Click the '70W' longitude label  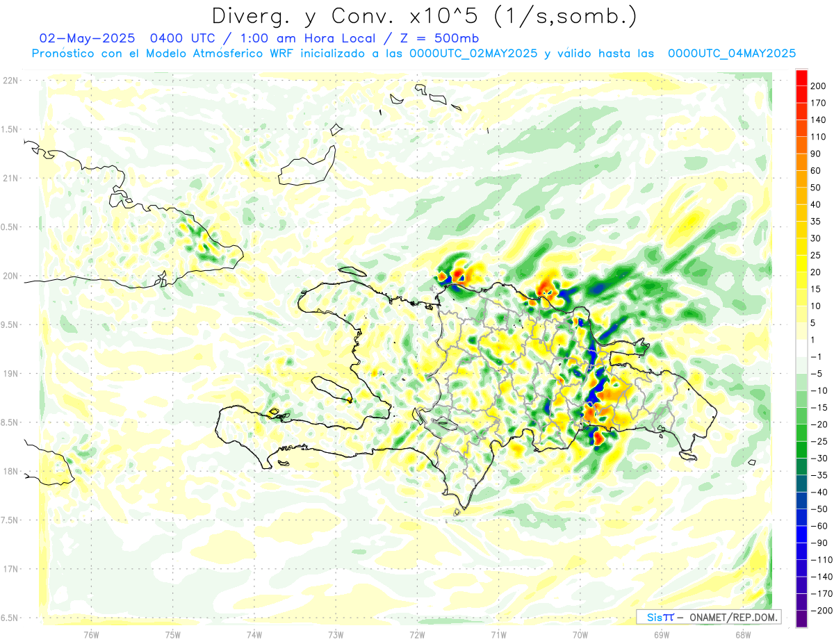580,635
